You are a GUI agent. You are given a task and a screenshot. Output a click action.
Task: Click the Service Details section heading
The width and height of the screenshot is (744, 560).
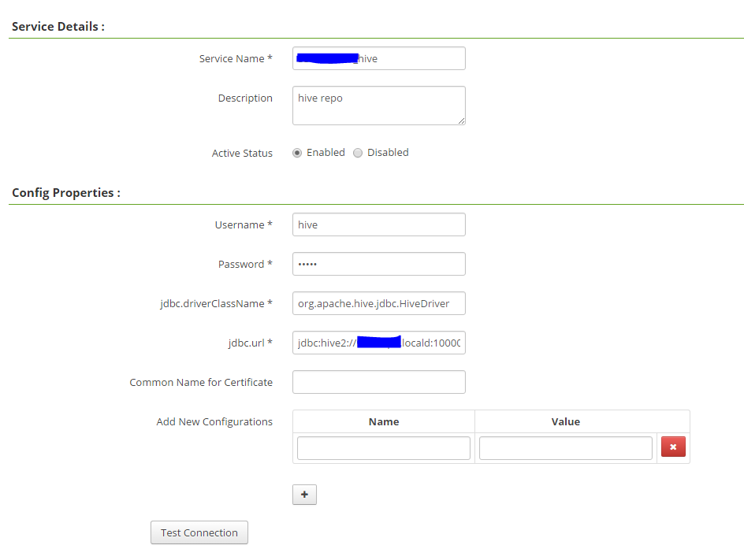(x=57, y=26)
